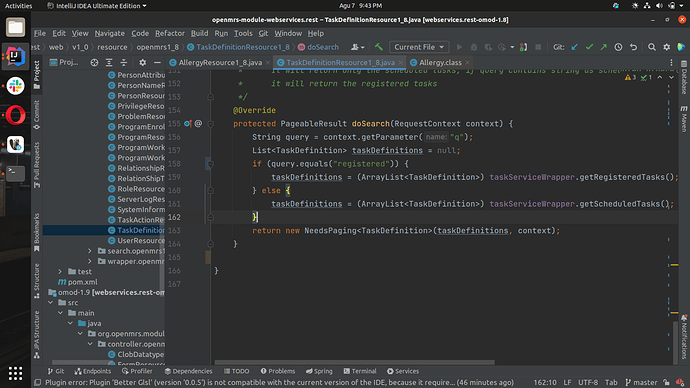Viewport: 690px width, 388px height.
Task: Open Git history clock icon
Action: pyautogui.click(x=618, y=47)
